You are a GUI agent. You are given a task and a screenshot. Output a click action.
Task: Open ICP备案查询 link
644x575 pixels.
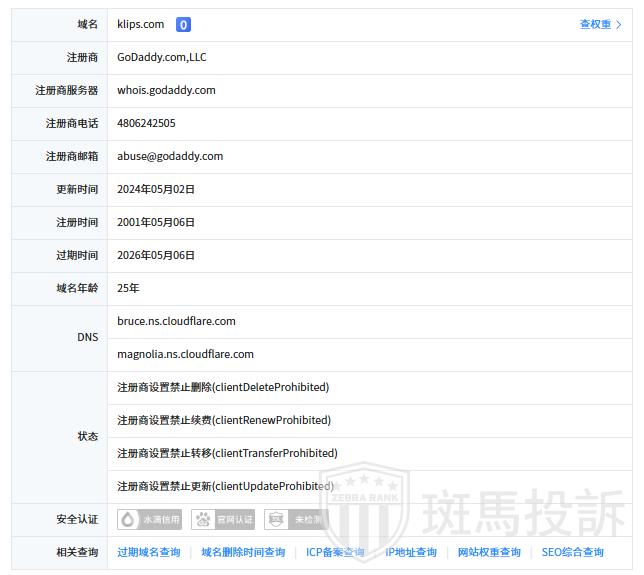(x=335, y=552)
